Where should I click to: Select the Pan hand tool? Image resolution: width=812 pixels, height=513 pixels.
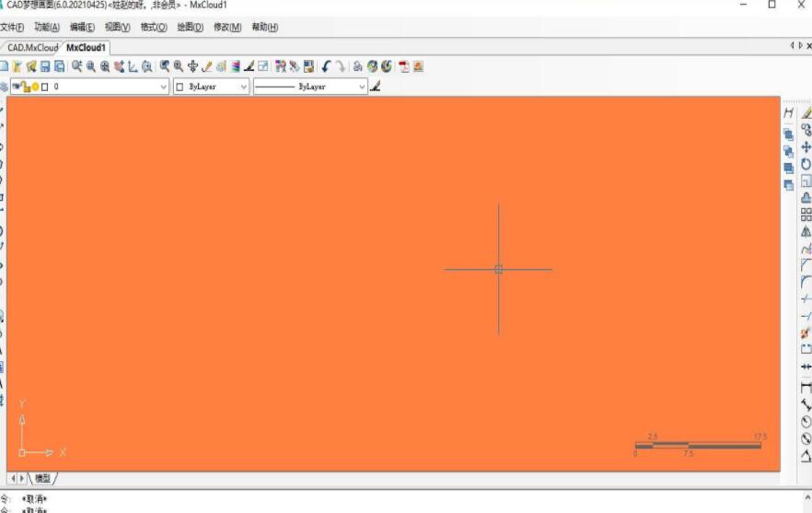click(x=192, y=66)
